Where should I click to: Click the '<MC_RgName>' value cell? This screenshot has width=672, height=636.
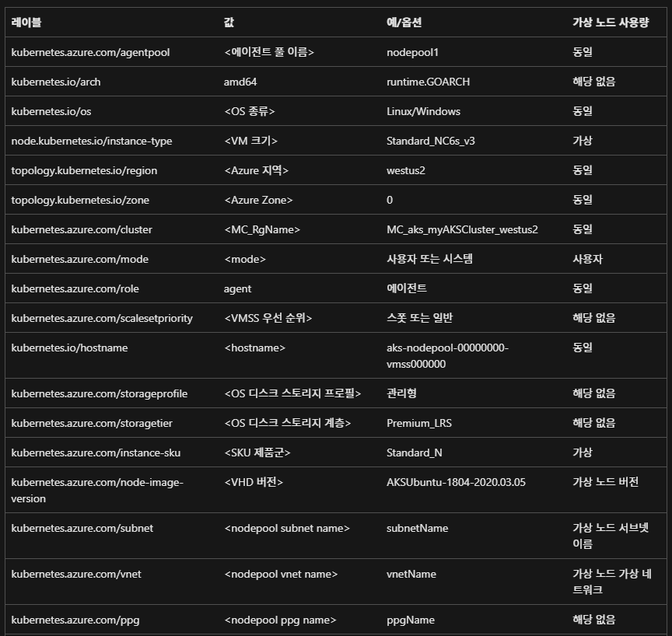coord(262,229)
